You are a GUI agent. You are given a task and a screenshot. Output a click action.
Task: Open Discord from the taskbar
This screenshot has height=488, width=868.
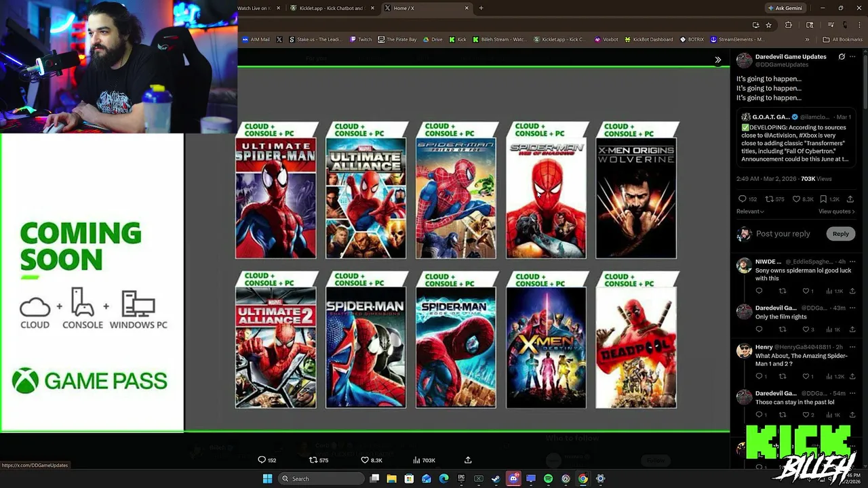point(513,479)
